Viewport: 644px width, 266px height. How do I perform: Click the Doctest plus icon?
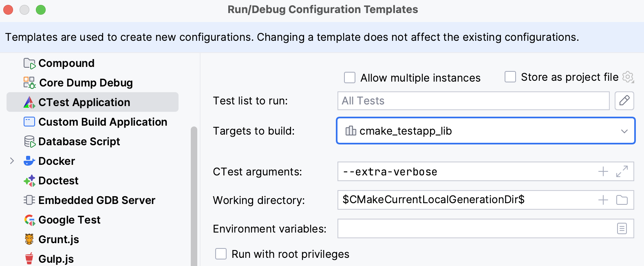pyautogui.click(x=29, y=181)
